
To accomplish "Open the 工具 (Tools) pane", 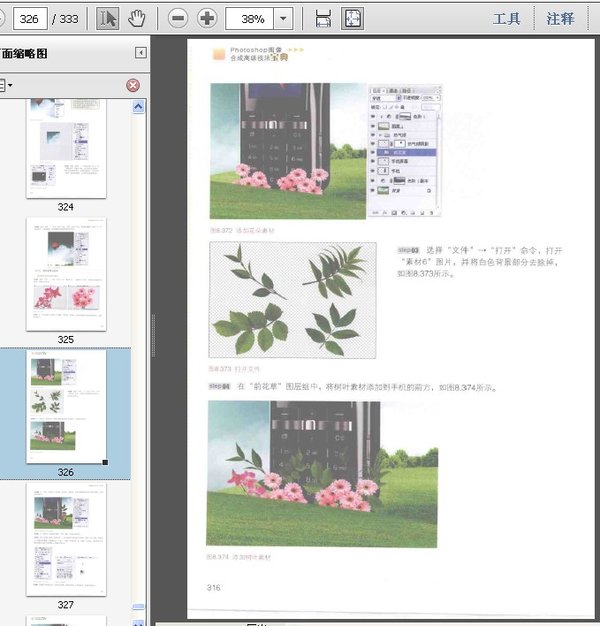I will point(507,18).
